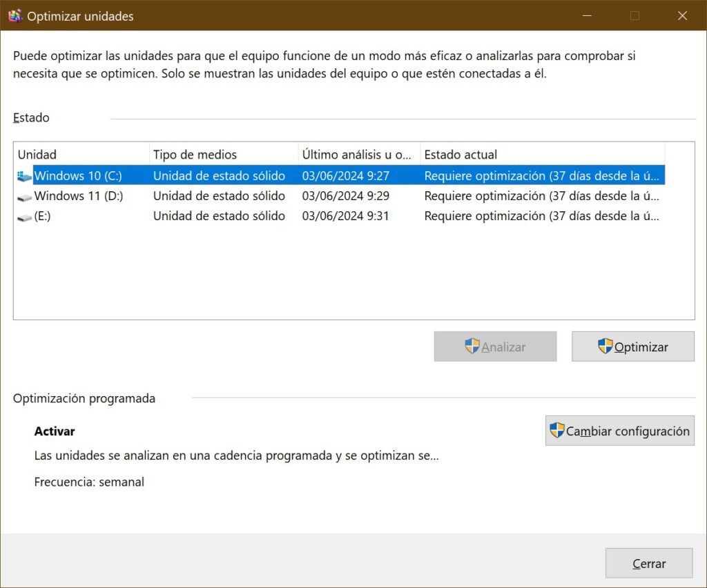Screen dimensions: 707x588
Task: Click the shield icon on Cambiar configuración
Action: click(x=556, y=431)
